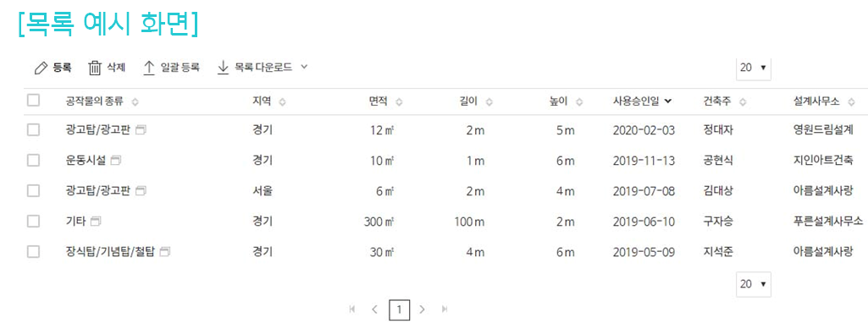
Task: Expand the 목록 다운로드 chevron
Action: [x=303, y=67]
